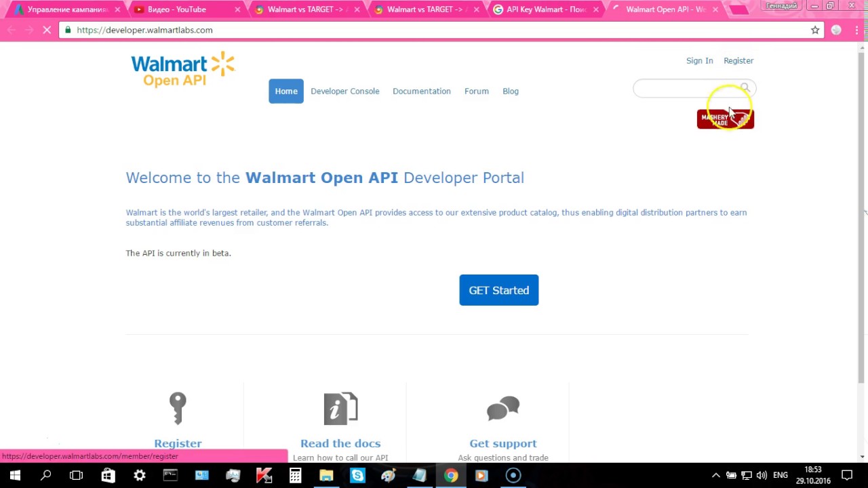This screenshot has width=868, height=488.
Task: Click the Get support chat bubbles icon
Action: 503,409
